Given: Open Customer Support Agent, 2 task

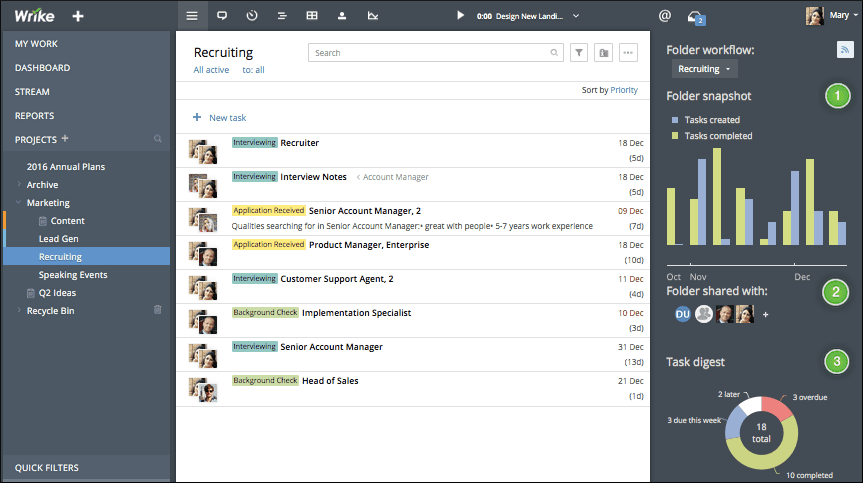Looking at the screenshot, I should click(337, 279).
